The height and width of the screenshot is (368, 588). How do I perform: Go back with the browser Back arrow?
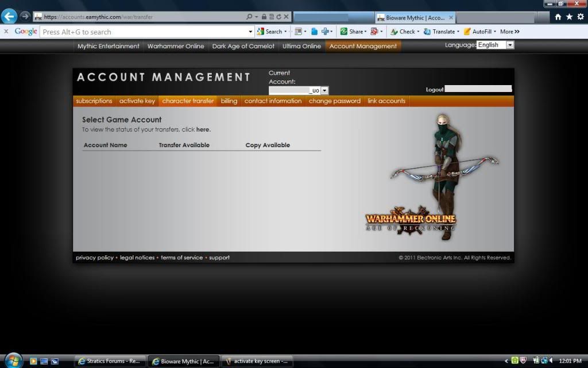(9, 17)
